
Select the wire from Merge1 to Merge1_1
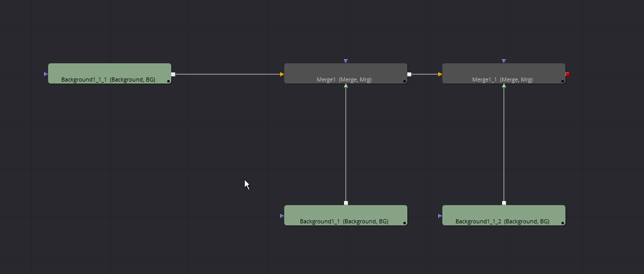[x=425, y=74]
